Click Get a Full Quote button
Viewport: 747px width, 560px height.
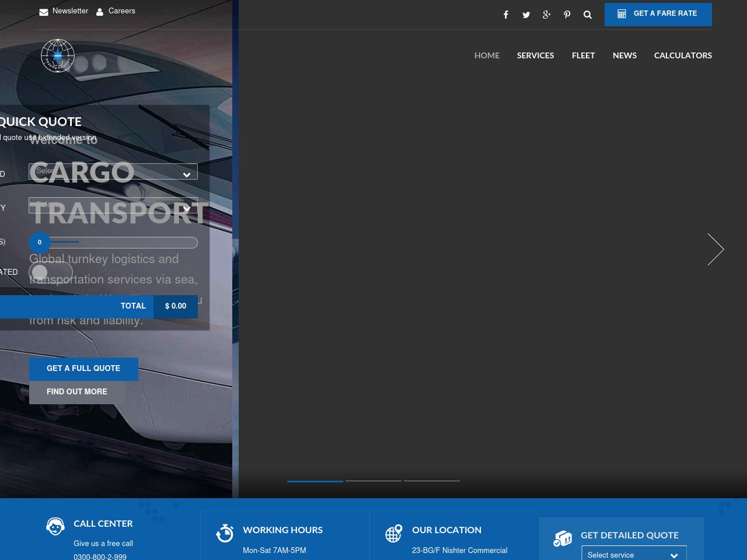pyautogui.click(x=83, y=369)
